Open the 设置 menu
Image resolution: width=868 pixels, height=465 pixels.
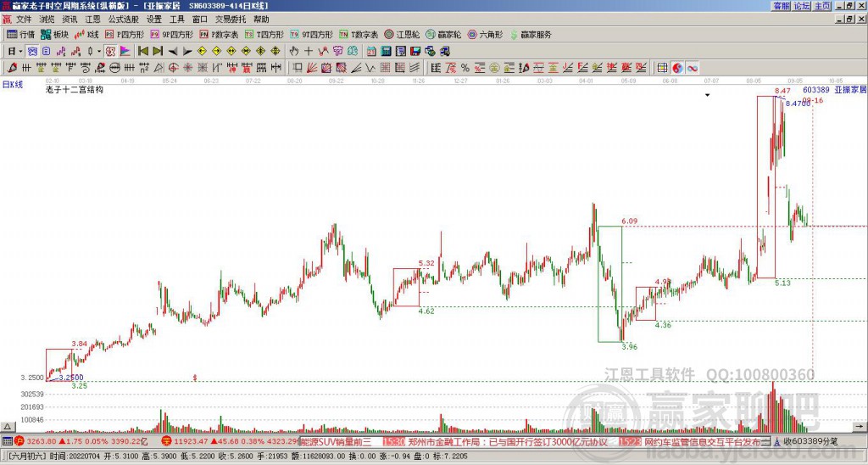[154, 20]
